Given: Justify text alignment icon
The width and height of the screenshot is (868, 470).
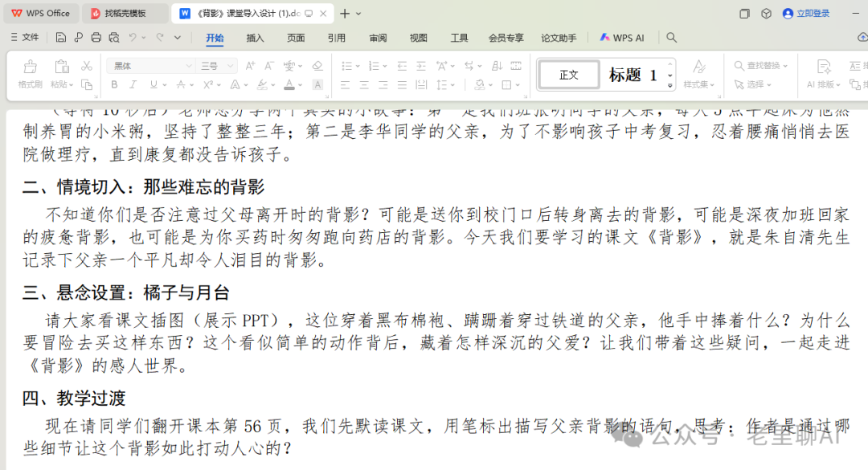Looking at the screenshot, I should click(402, 84).
